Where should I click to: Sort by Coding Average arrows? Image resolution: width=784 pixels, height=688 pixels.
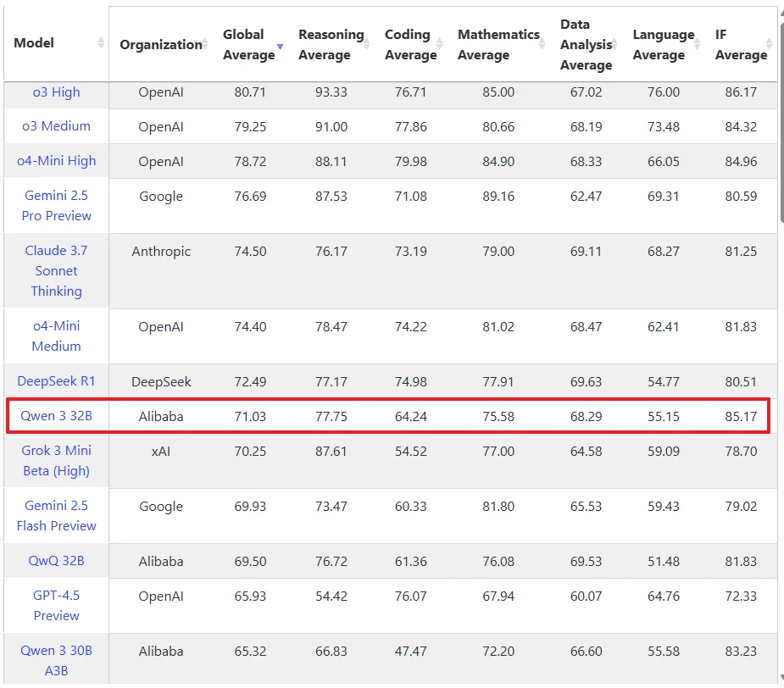tap(440, 44)
